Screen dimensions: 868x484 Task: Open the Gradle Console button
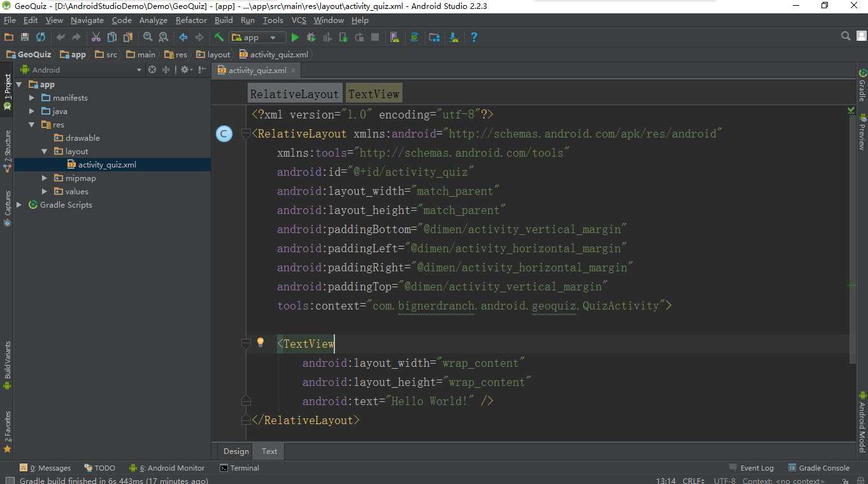819,467
